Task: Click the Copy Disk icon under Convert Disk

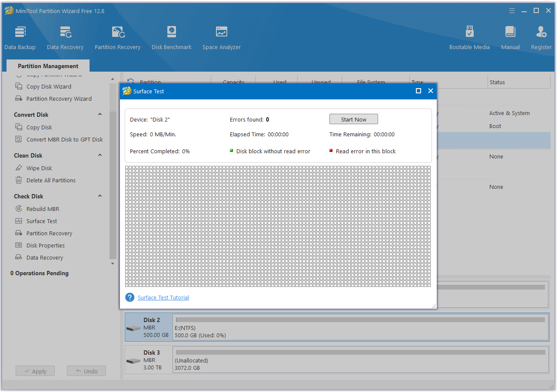Action: coord(19,127)
